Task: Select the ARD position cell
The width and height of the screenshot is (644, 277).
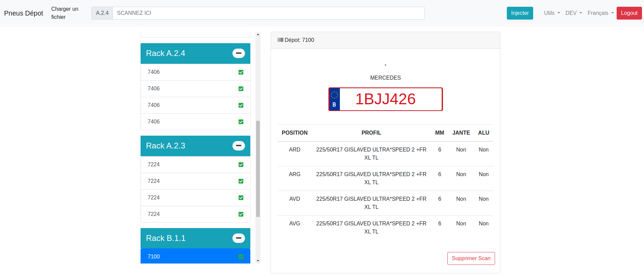Action: click(x=295, y=150)
